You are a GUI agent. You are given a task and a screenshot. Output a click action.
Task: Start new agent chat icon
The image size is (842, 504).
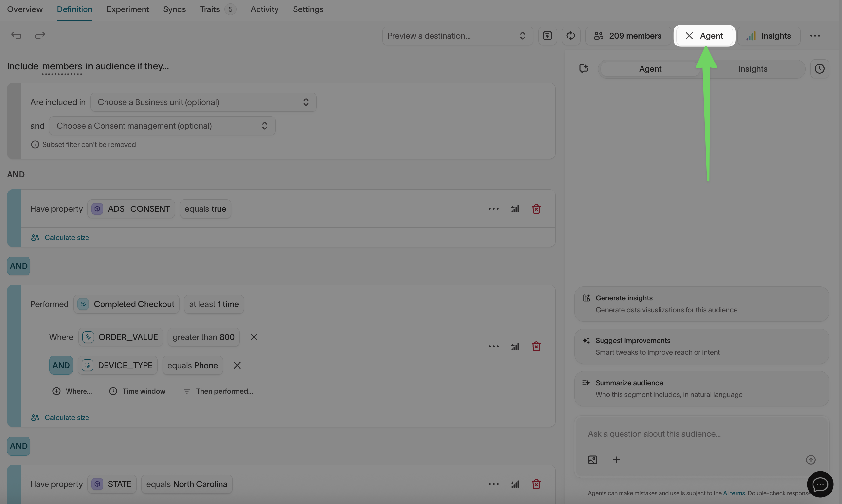pos(584,69)
